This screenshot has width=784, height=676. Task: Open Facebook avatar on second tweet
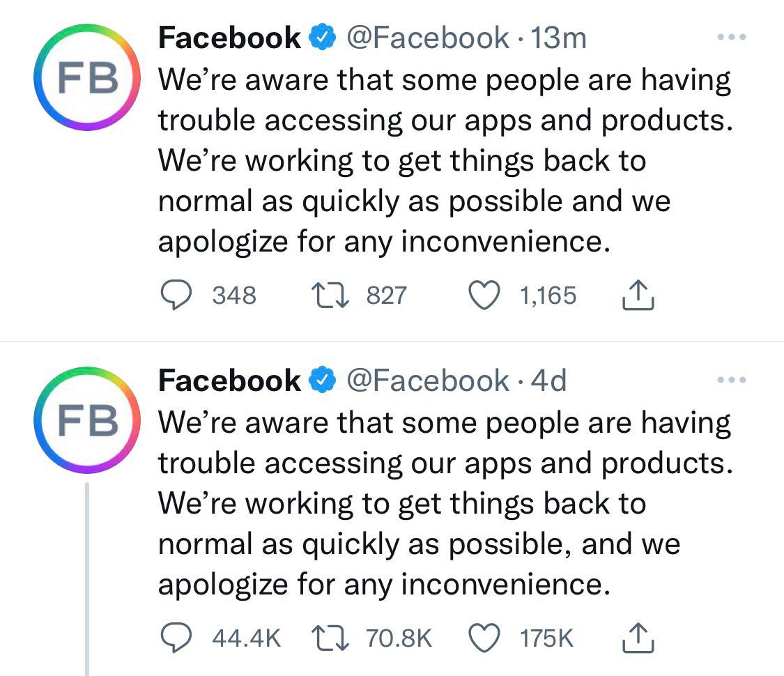coord(87,420)
